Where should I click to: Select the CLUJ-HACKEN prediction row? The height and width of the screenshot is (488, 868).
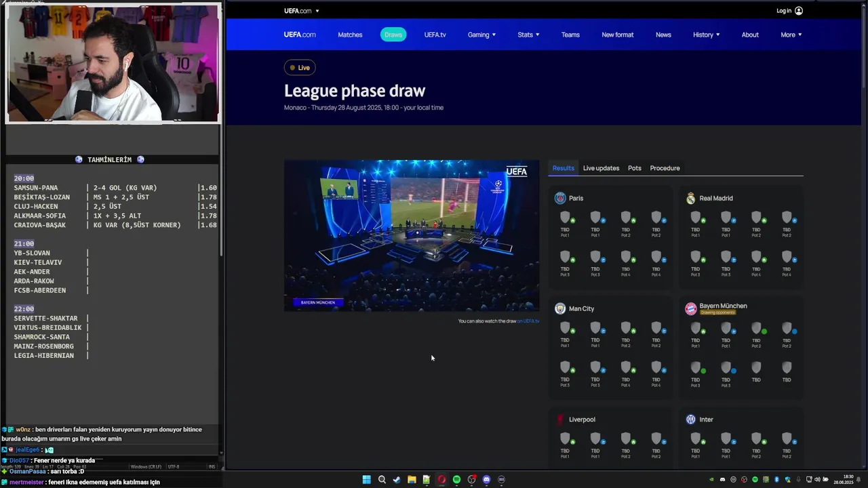tap(115, 207)
